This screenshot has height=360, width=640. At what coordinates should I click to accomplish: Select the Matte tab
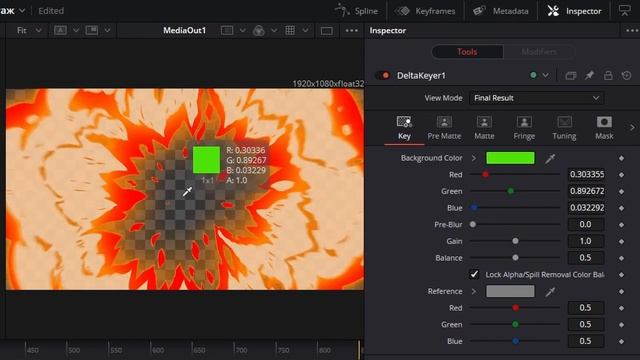tap(484, 128)
